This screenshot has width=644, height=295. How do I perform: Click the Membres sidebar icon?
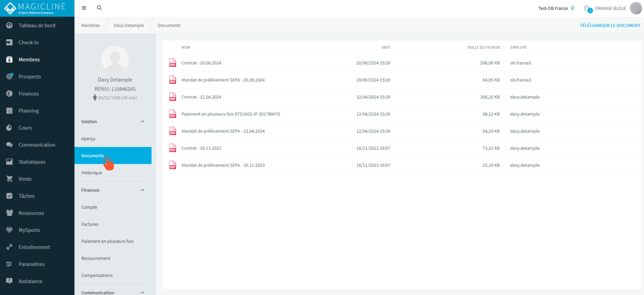tap(9, 59)
